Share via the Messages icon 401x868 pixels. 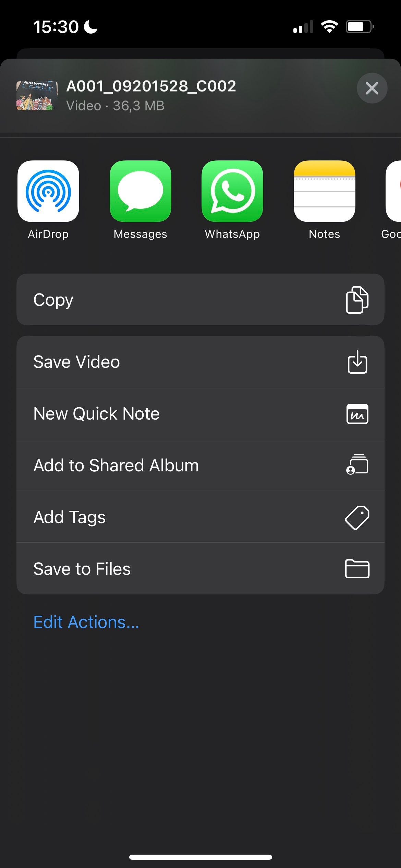(x=140, y=191)
